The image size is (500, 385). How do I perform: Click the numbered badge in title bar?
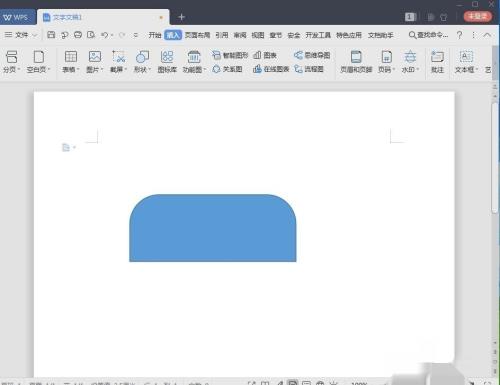tap(410, 17)
